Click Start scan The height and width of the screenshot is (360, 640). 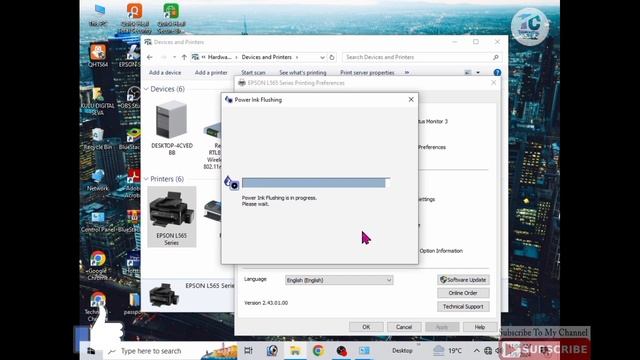tap(253, 73)
